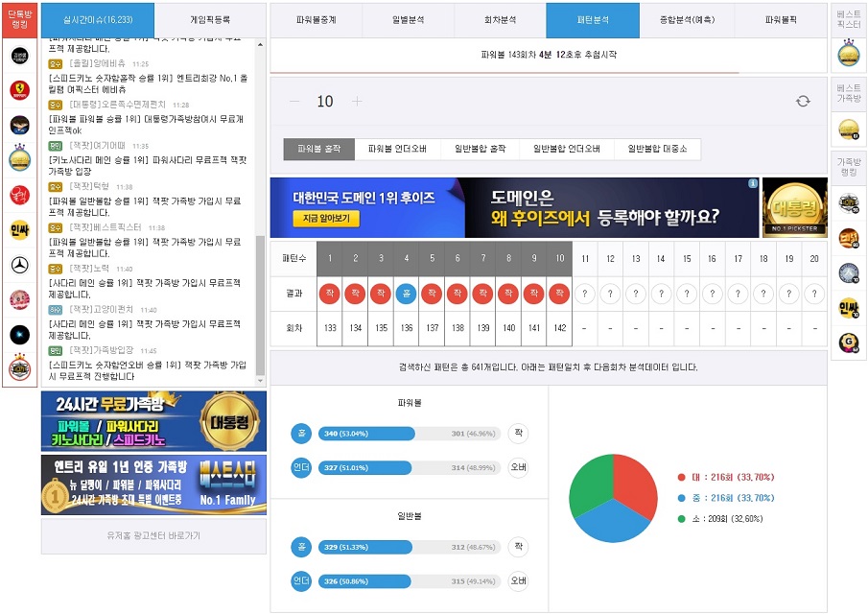Click the Mercedes-Benz room icon in the left sidebar
The width and height of the screenshot is (868, 614).
pos(21,264)
